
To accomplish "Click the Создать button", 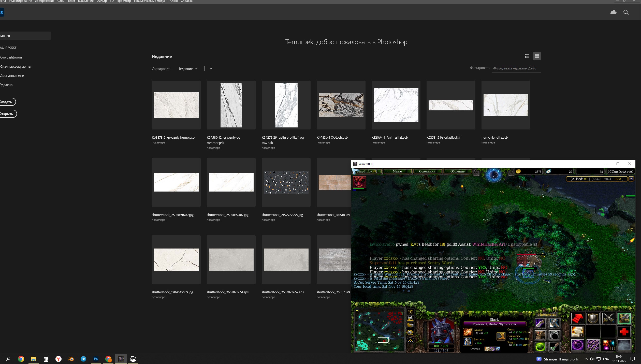I will [x=6, y=102].
